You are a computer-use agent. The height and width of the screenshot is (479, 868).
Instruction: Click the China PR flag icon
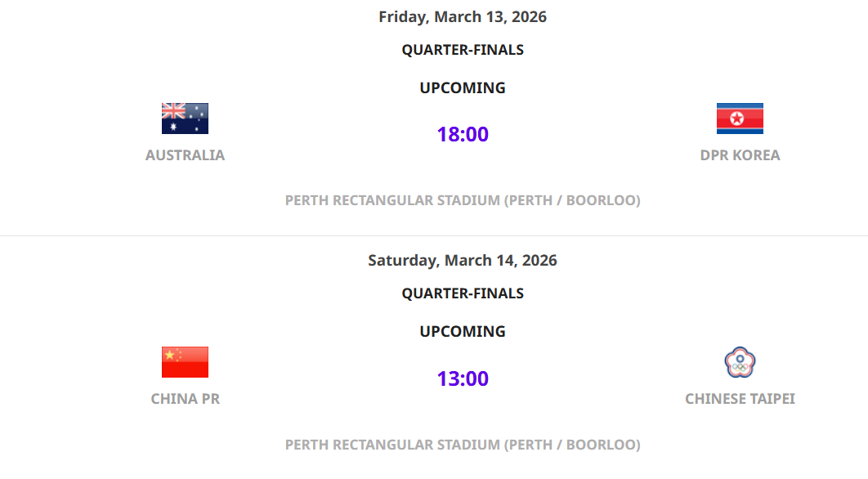click(185, 362)
